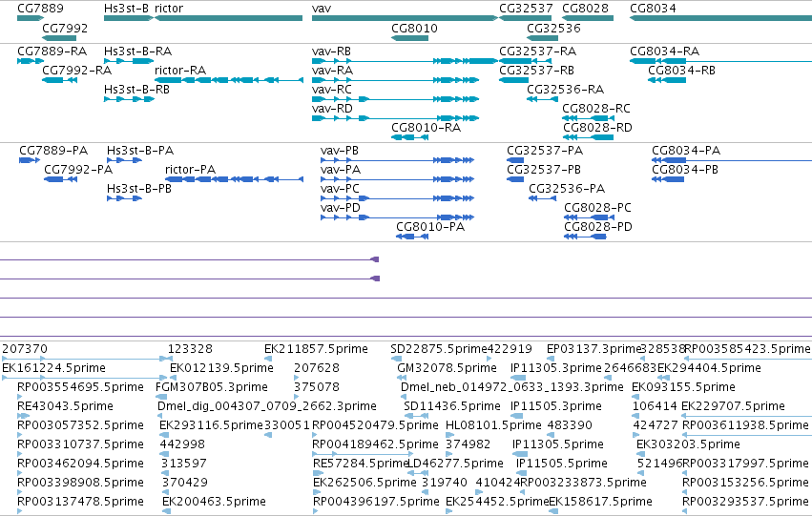Screen dimensions: 812x516
Task: Click the CG8028-PD protein label
Action: 598,227
